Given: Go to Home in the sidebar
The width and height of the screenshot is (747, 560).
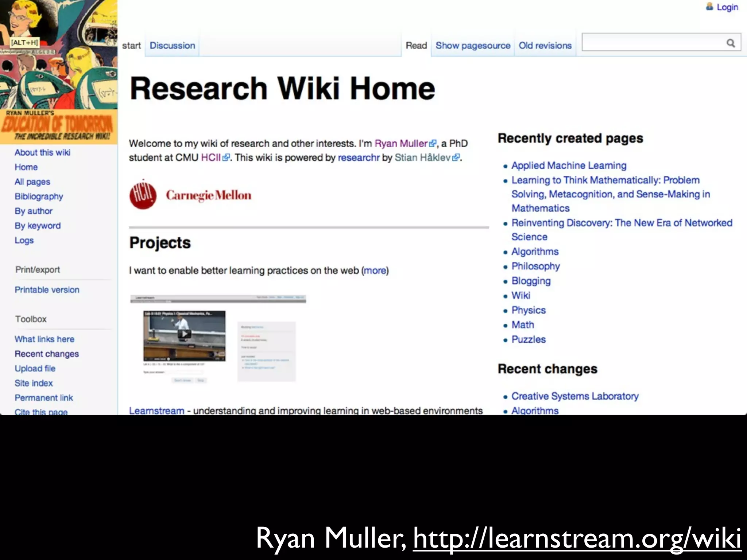Looking at the screenshot, I should pos(26,167).
